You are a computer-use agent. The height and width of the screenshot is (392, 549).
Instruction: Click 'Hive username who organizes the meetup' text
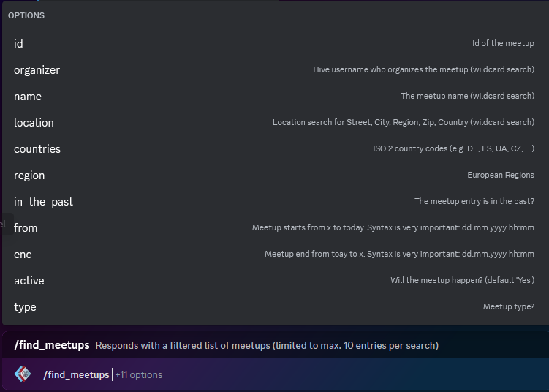point(424,69)
